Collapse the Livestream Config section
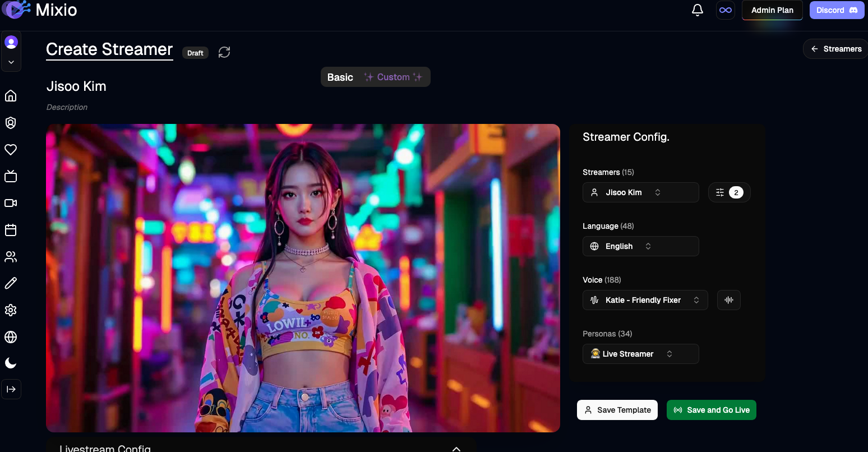This screenshot has width=868, height=452. click(456, 448)
